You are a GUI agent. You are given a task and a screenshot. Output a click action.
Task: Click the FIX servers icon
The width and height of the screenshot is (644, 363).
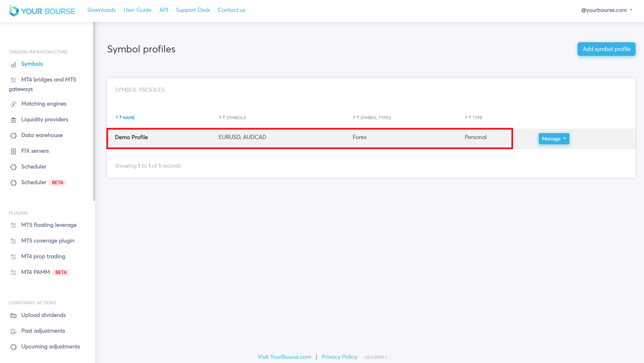[x=13, y=151]
